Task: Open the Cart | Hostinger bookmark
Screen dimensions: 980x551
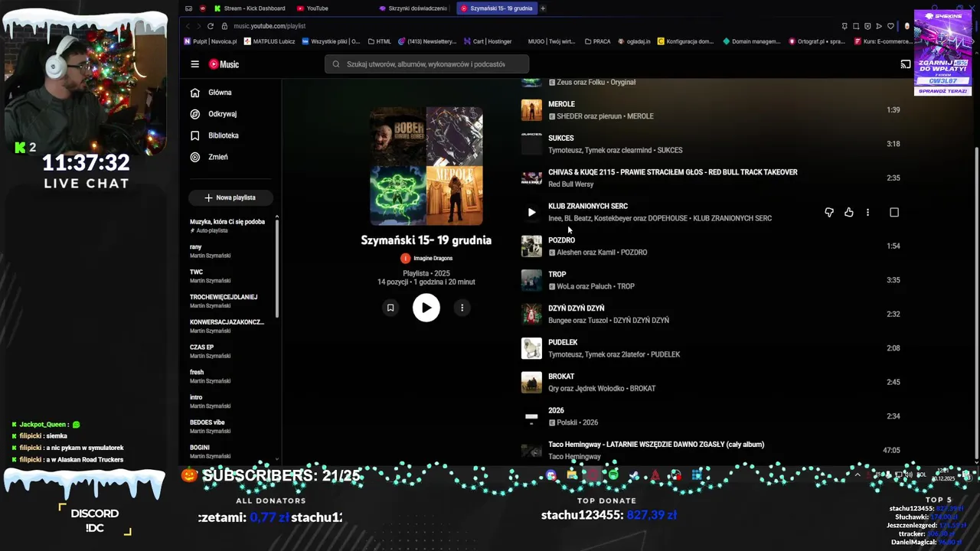Action: pos(488,41)
